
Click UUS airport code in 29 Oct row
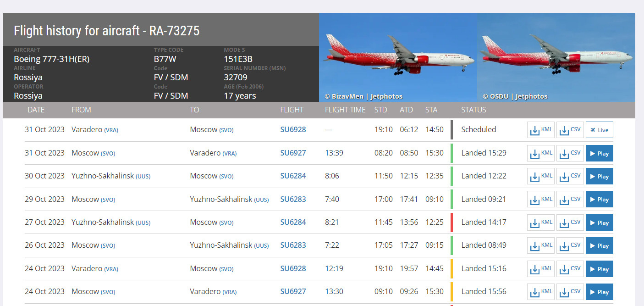(261, 200)
